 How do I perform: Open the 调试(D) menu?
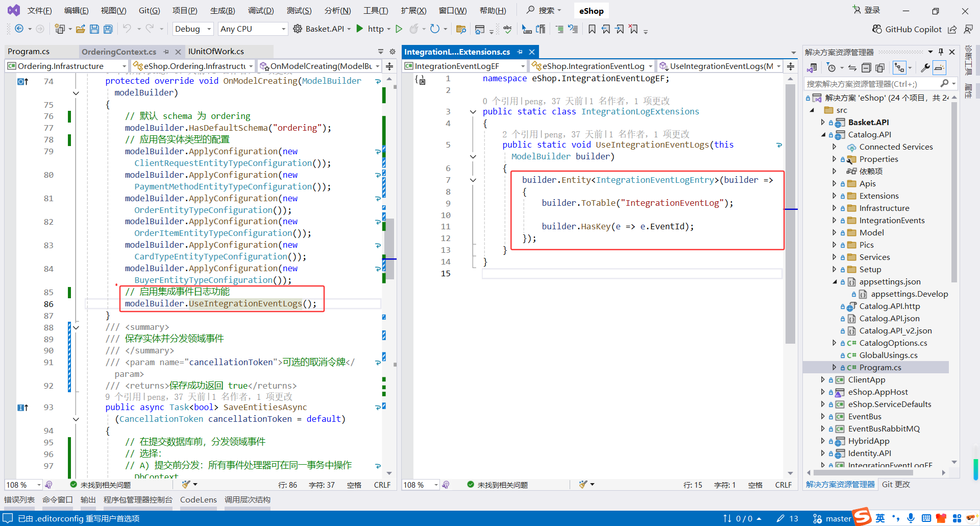point(260,11)
